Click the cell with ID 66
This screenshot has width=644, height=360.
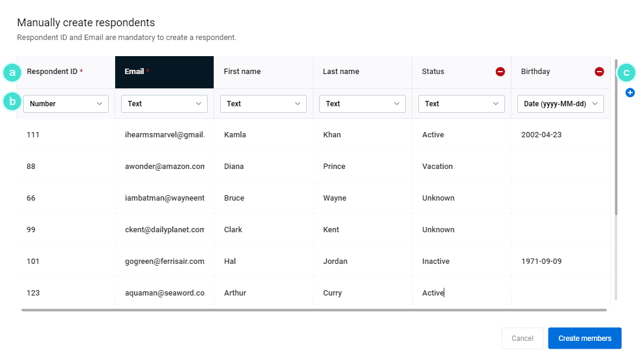click(x=66, y=198)
